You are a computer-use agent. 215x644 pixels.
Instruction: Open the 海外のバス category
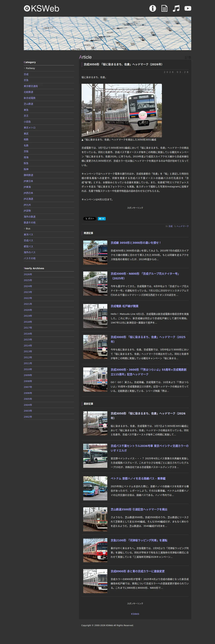point(29,252)
